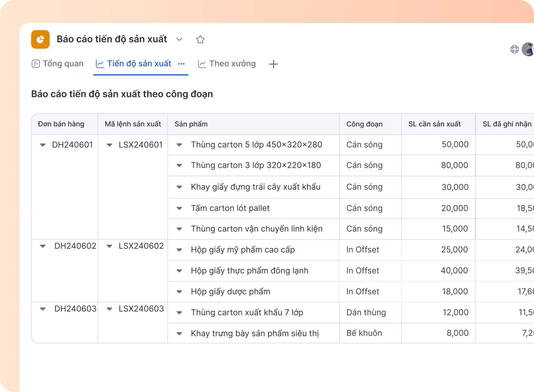Image resolution: width=534 pixels, height=392 pixels.
Task: Collapse the LSX240602 production order group
Action: 109,246
